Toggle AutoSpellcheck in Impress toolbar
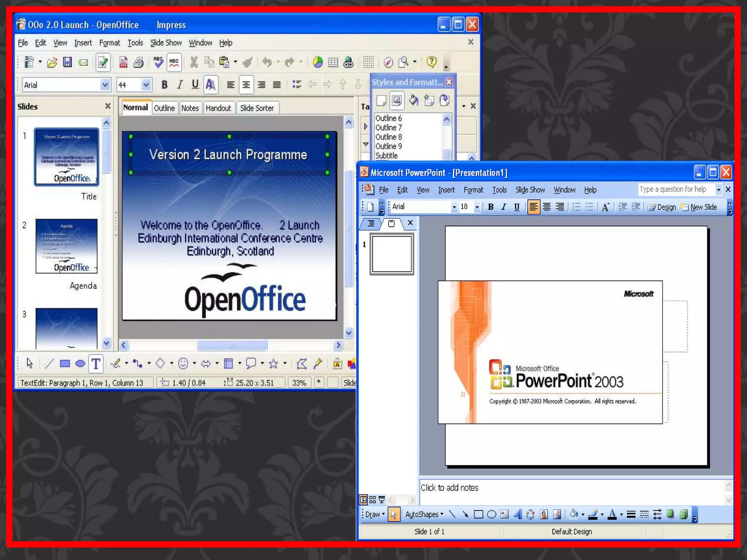Image resolution: width=747 pixels, height=560 pixels. coord(174,62)
